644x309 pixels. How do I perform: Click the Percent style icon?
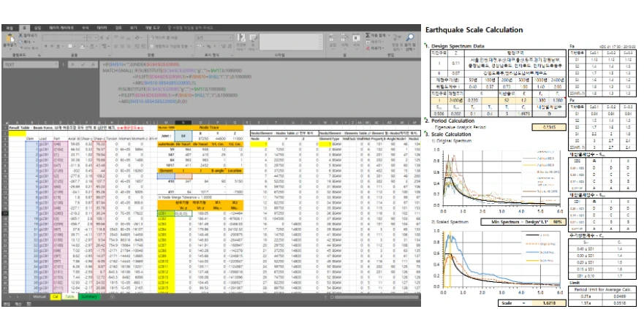(208, 46)
